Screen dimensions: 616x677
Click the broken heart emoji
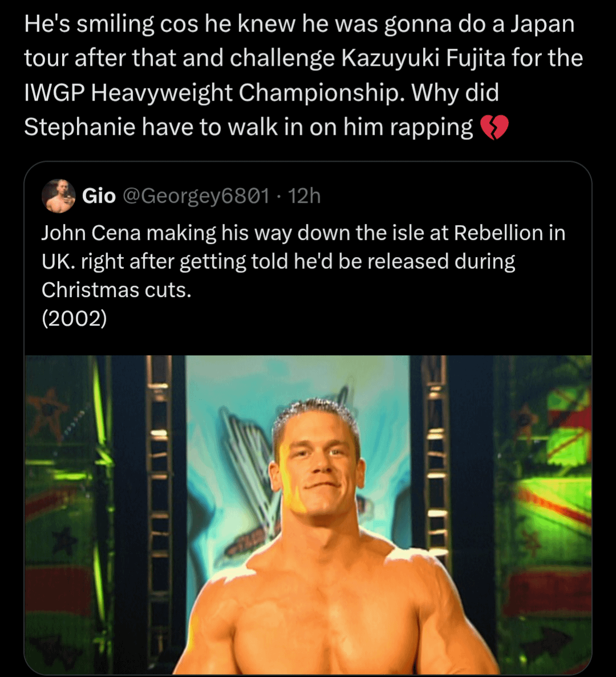click(494, 127)
